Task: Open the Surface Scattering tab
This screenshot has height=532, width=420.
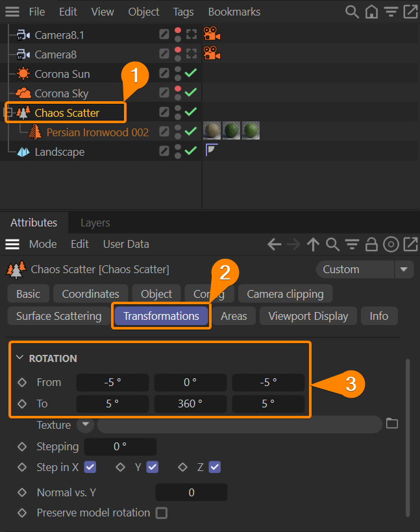Action: (x=58, y=316)
